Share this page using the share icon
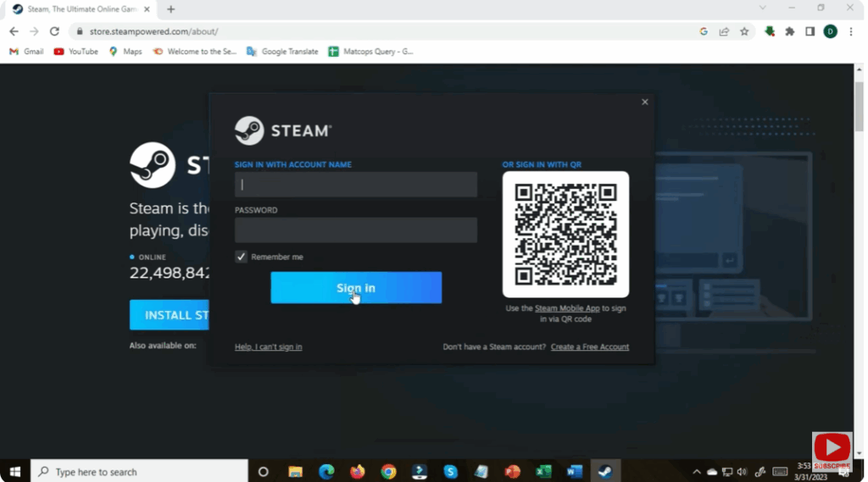The image size is (868, 482). (x=724, y=31)
